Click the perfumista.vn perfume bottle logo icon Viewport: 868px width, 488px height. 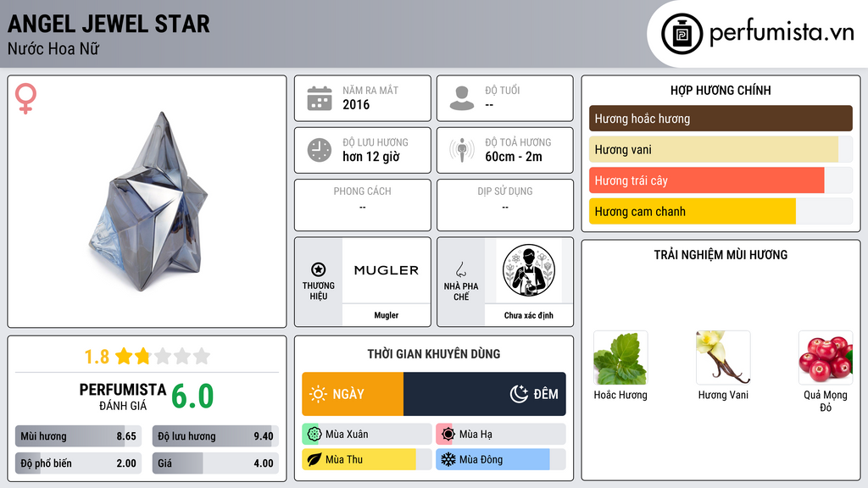click(682, 34)
